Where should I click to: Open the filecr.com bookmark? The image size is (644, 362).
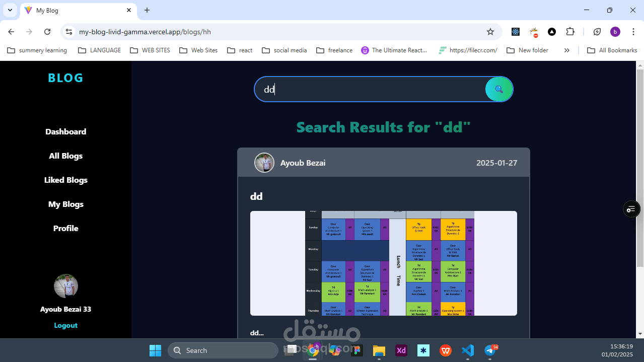[468, 50]
